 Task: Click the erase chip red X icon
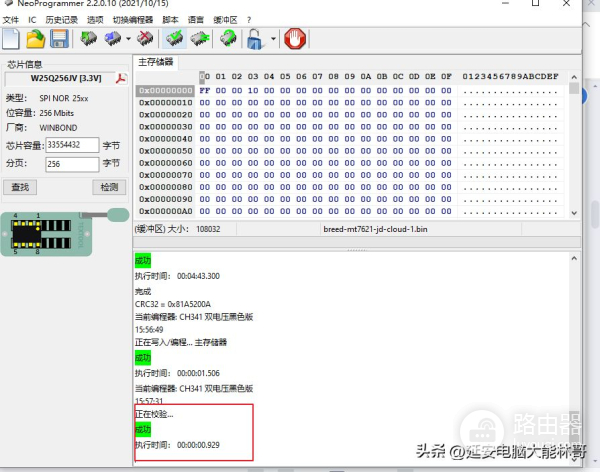146,39
